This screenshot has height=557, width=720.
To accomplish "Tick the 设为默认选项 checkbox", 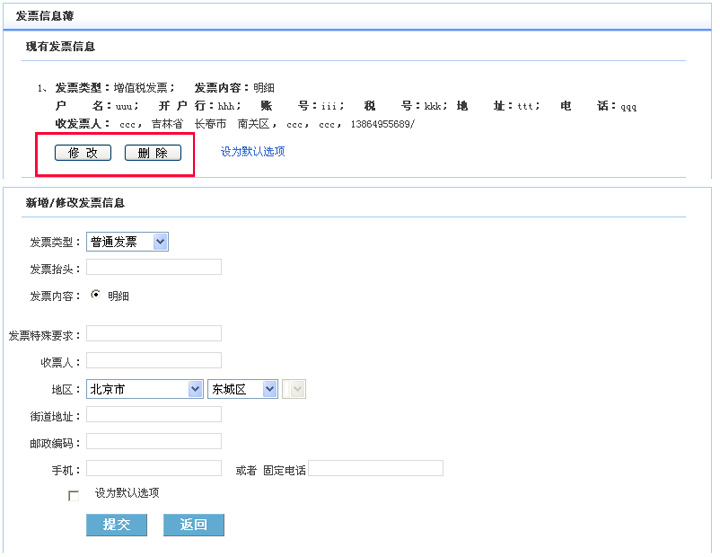I will point(73,495).
